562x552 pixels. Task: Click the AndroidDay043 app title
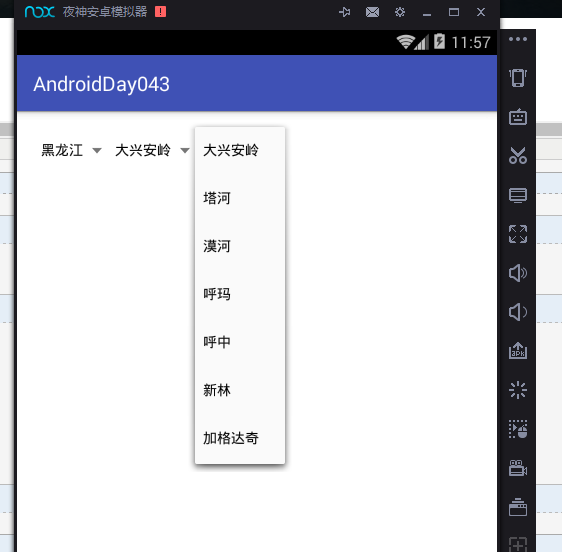[101, 85]
